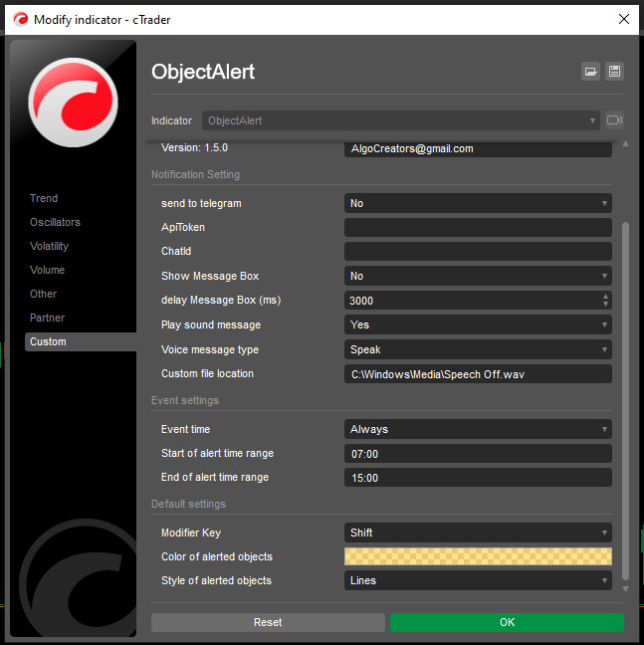Click the End of alert time range field
Viewport: 644px width, 645px height.
click(478, 477)
